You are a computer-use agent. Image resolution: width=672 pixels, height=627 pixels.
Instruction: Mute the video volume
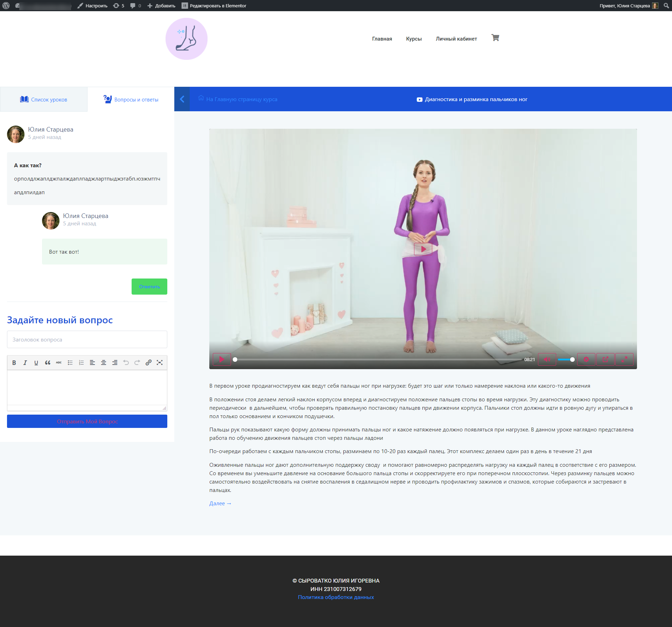[547, 359]
